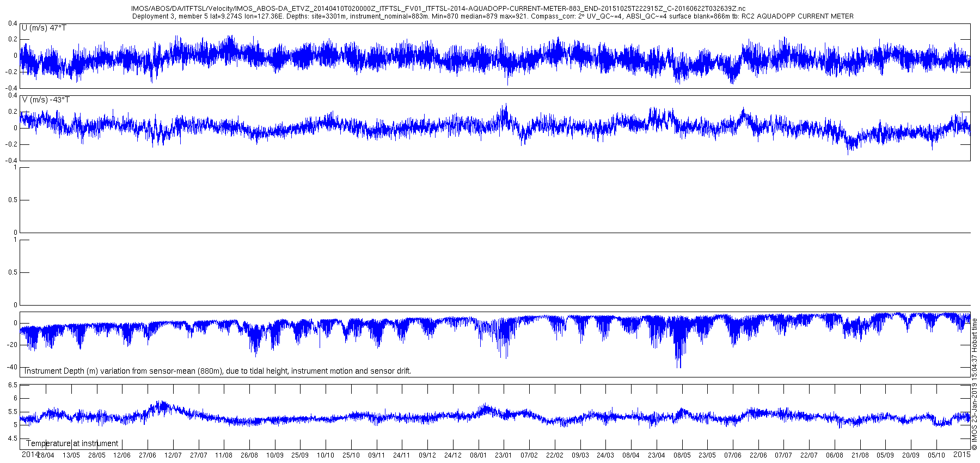Image resolution: width=980 pixels, height=463 pixels.
Task: Click the '27/07' date tick label
Action: click(198, 455)
